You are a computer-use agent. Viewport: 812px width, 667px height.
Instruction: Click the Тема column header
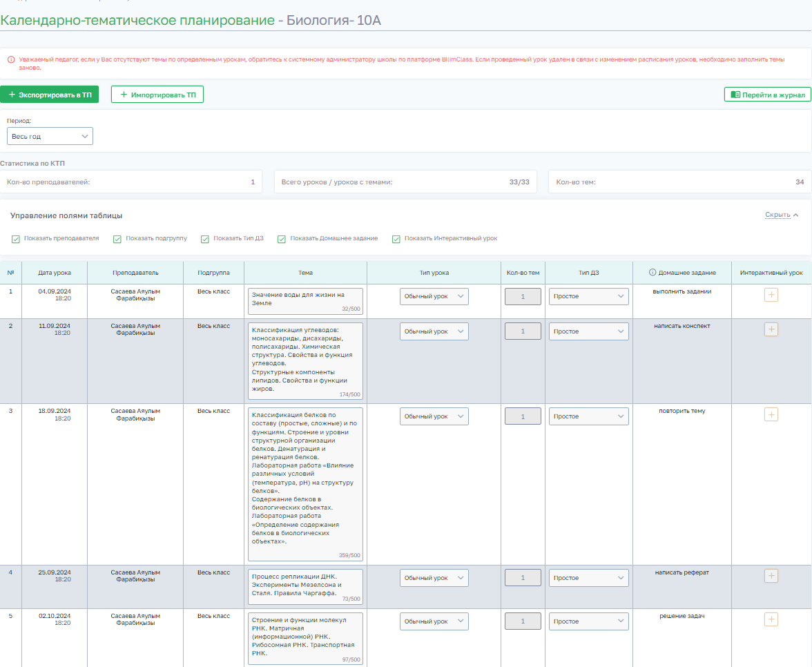coord(305,273)
